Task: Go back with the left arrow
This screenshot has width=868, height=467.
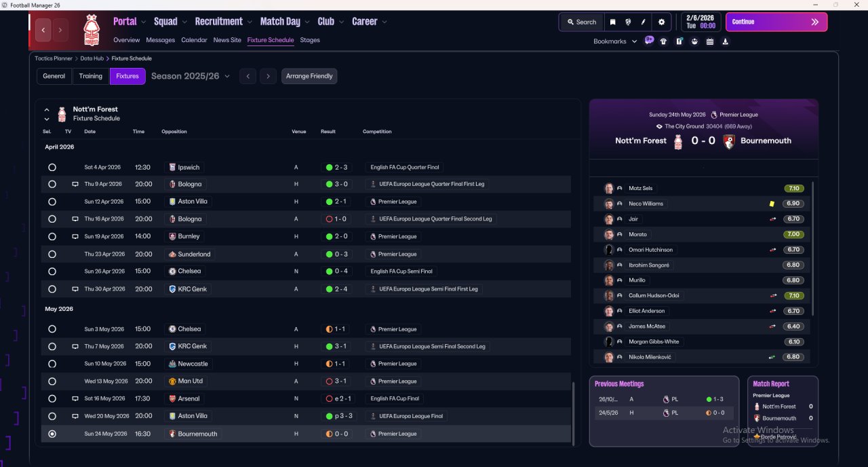Action: point(44,30)
